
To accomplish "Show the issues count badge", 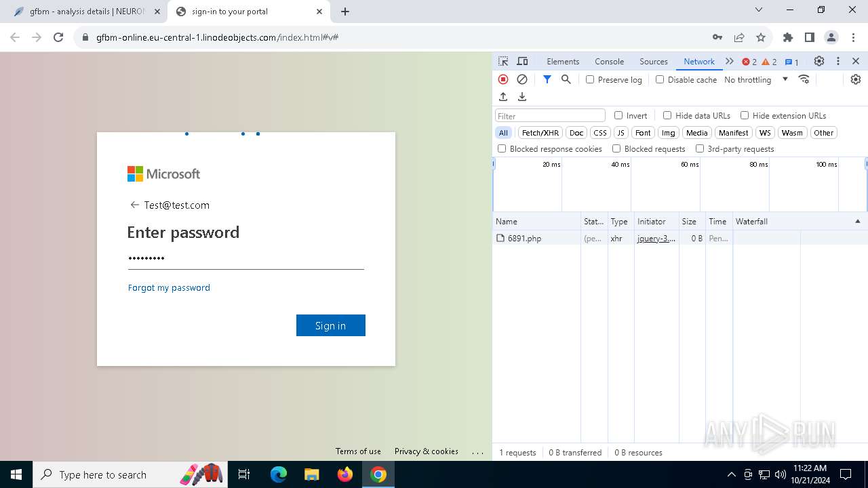I will tap(792, 62).
